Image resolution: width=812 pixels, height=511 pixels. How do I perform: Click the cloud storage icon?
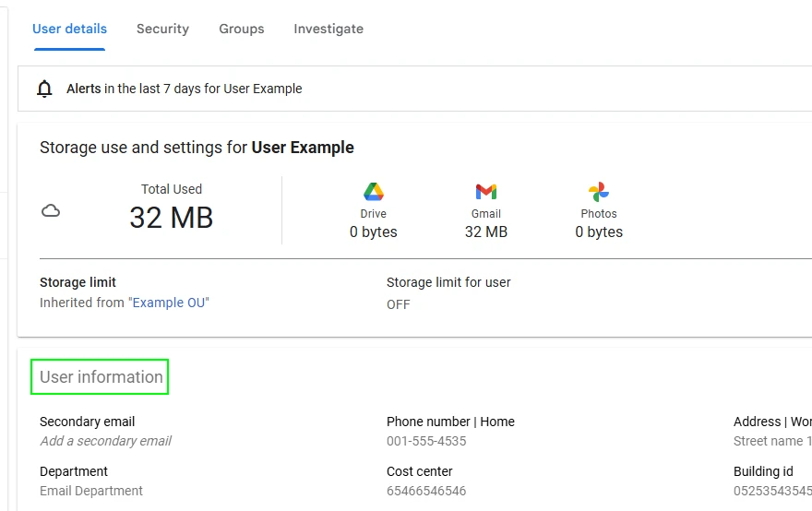52,211
